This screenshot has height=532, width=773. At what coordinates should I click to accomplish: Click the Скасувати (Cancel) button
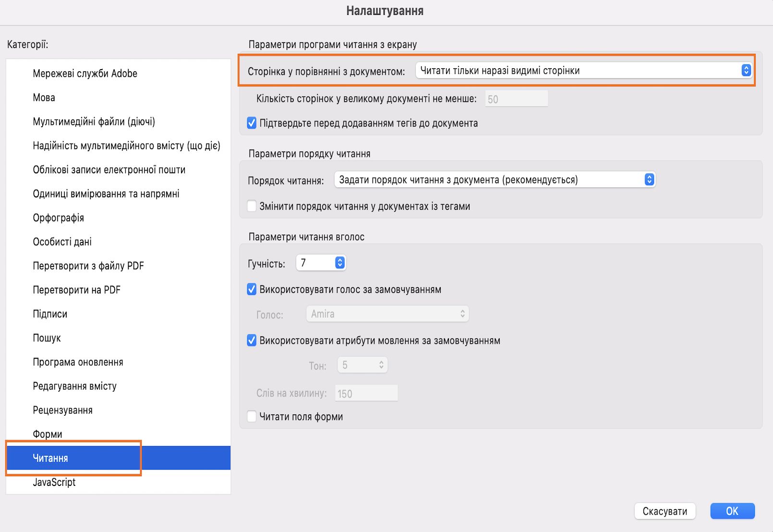point(664,511)
